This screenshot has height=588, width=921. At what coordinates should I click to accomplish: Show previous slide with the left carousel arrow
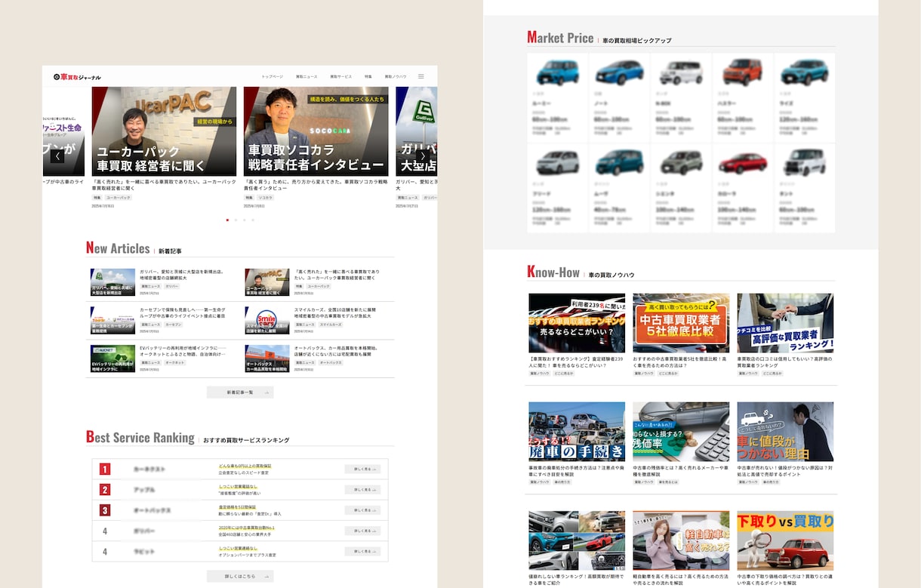pyautogui.click(x=57, y=156)
